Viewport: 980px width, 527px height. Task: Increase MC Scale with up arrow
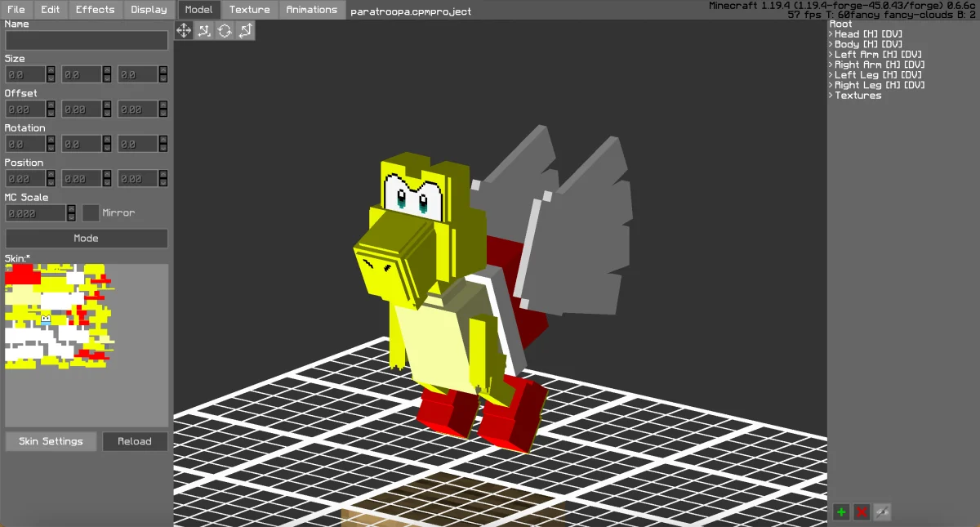71,209
